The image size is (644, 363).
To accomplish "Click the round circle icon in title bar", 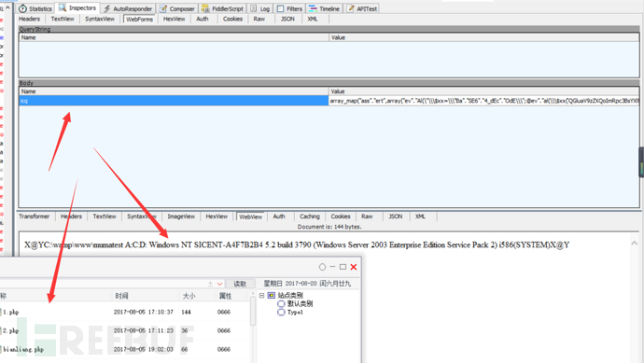I will click(x=322, y=267).
